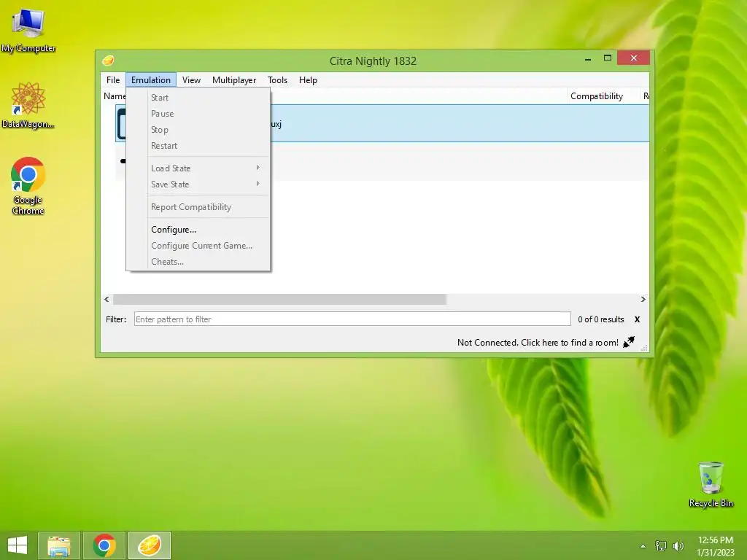Screen dimensions: 747x560
Task: Expand the Save State submenu
Action: point(198,184)
